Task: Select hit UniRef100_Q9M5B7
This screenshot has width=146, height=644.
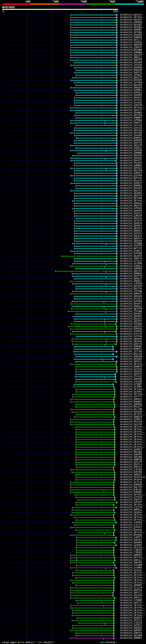Action: pos(131,30)
